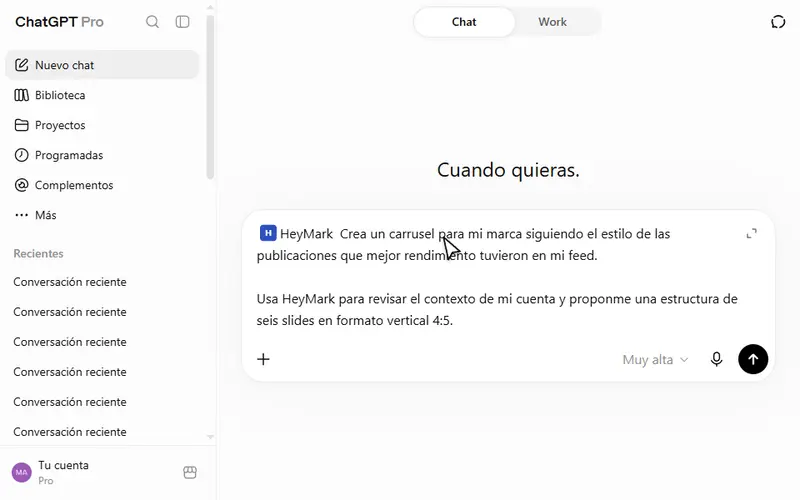
Task: Click the temporary chat icon top right
Action: 778,22
